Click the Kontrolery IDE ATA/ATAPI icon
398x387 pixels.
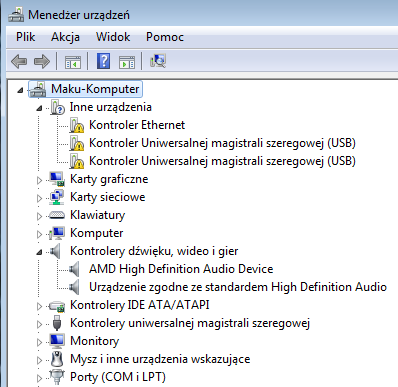click(x=57, y=306)
